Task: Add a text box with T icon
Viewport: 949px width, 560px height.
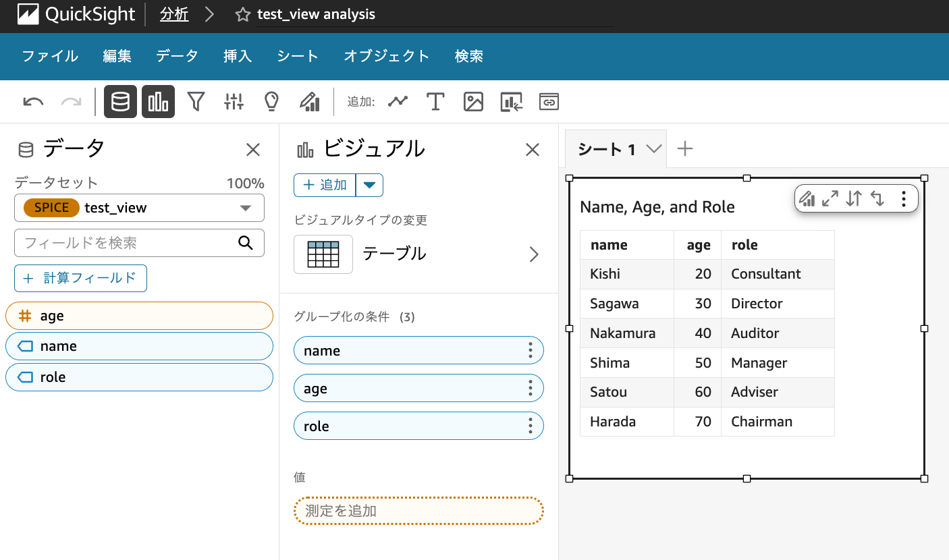Action: (x=435, y=102)
